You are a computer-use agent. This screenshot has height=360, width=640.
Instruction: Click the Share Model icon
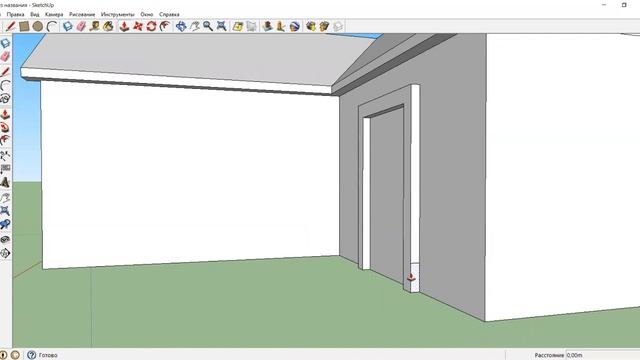[x=324, y=27]
